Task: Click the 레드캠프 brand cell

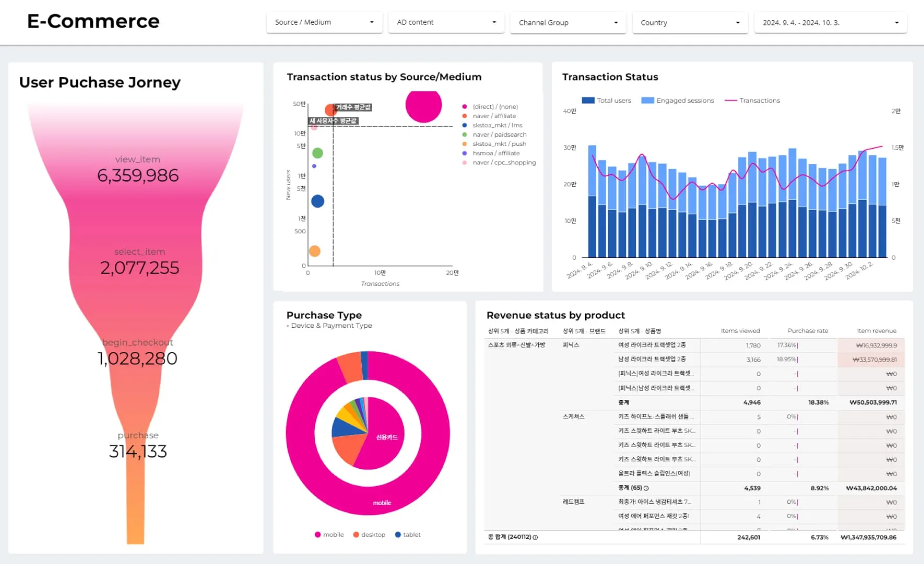Action: [x=573, y=502]
